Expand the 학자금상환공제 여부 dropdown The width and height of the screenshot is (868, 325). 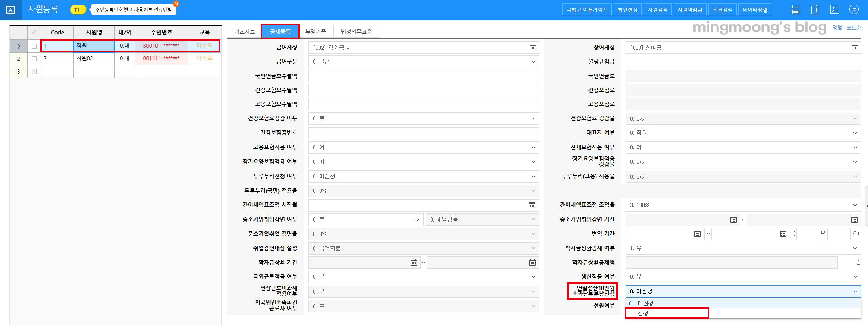(855, 248)
